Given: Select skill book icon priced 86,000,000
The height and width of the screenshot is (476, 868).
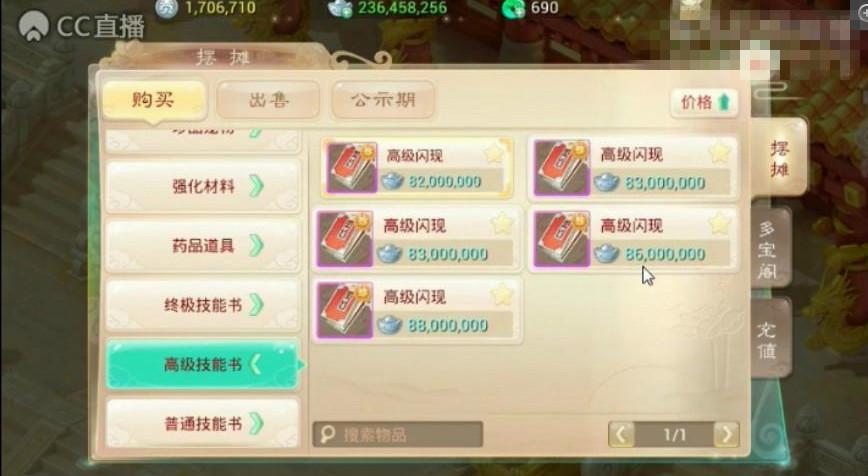Looking at the screenshot, I should coord(562,239).
